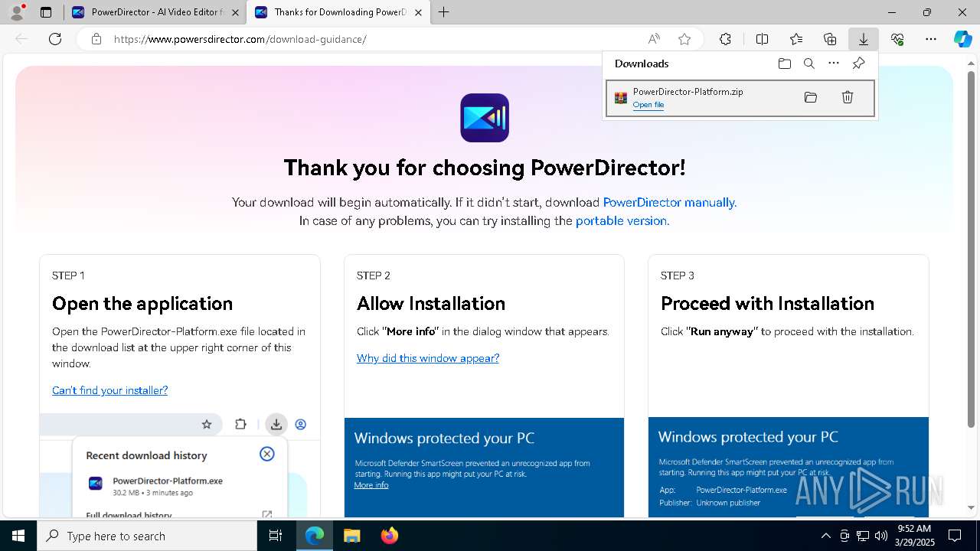Show PowerDirector-Platform.zip in folder
This screenshot has width=980, height=551.
pos(810,97)
